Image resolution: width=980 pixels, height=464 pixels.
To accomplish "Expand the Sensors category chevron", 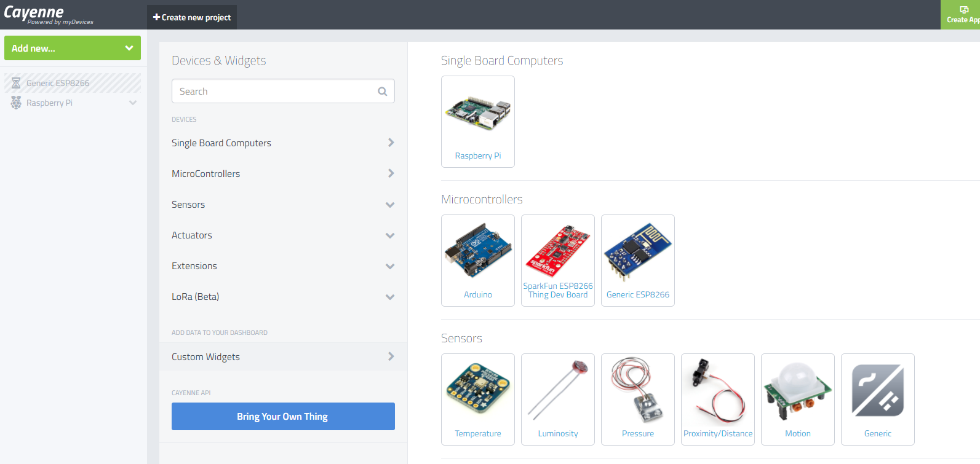I will tap(389, 205).
